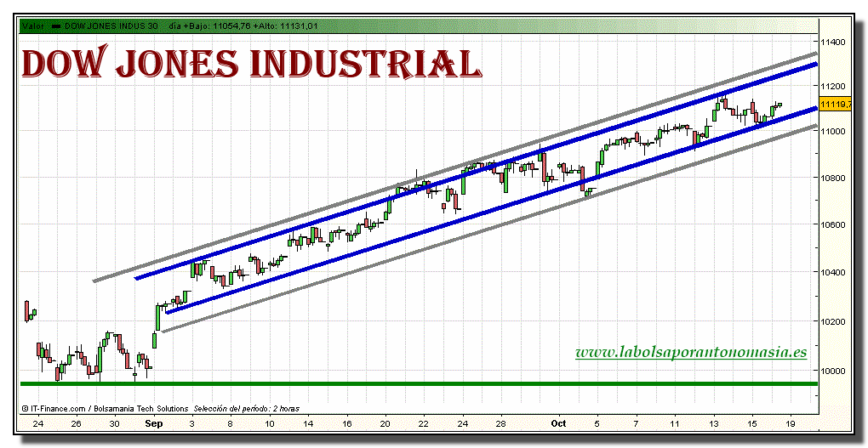Click the date label 13 on time axis
The image size is (868, 448).
[x=714, y=424]
